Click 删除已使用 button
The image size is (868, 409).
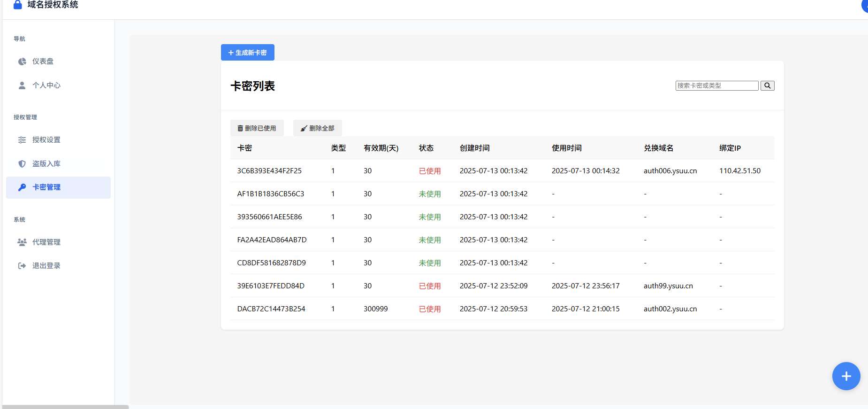point(257,128)
